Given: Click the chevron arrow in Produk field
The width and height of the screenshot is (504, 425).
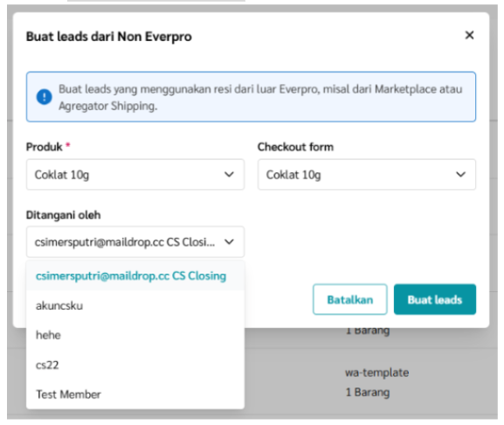Looking at the screenshot, I should click(229, 174).
